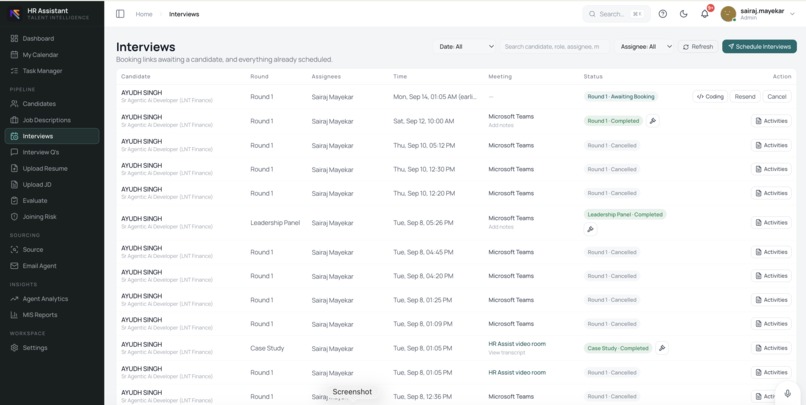806x405 pixels.
Task: Go to Candidates page
Action: click(x=50, y=104)
